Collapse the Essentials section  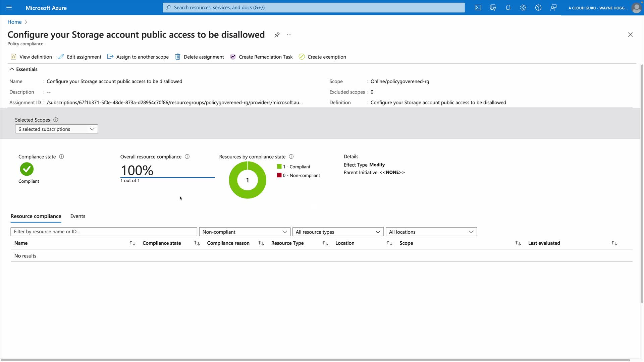coord(12,69)
